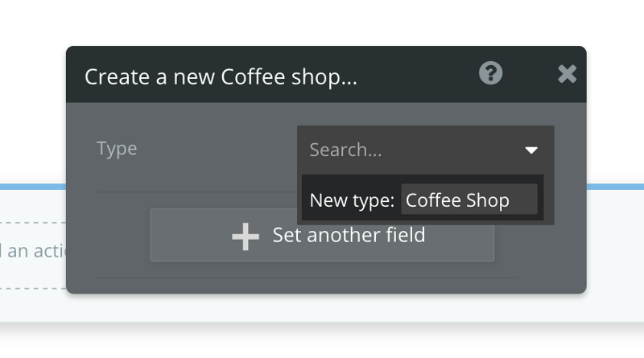Click the "Create a new Coffee shop..." title

coord(221,77)
